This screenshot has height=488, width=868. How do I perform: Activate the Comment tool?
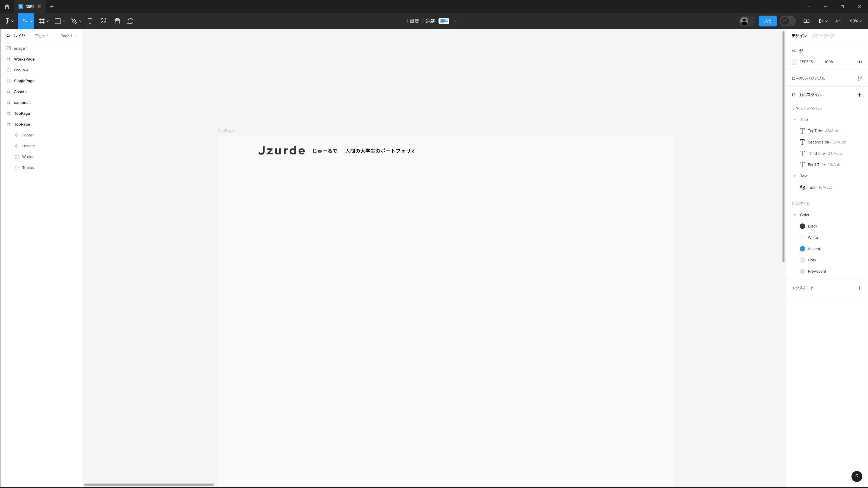click(x=130, y=21)
